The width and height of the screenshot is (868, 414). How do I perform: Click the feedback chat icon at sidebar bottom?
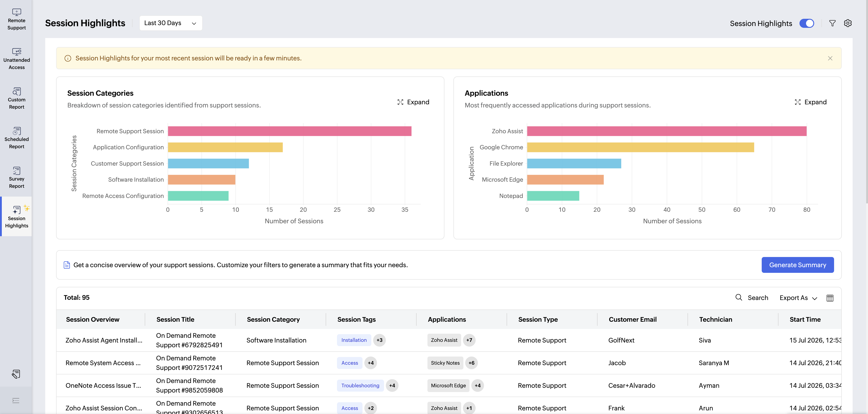pyautogui.click(x=16, y=374)
